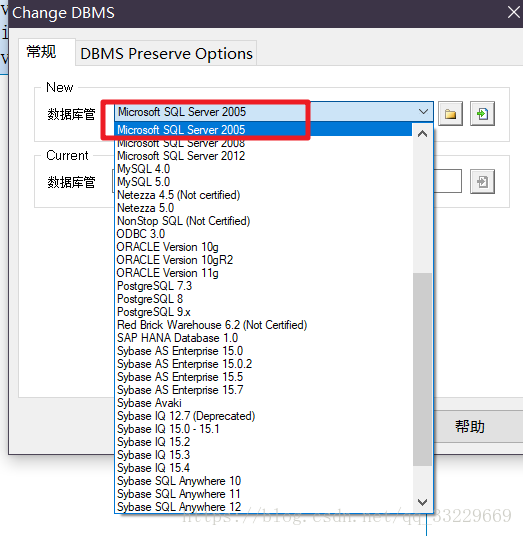
Task: Select Sybase IQ 15.0 - 15.1
Action: (x=263, y=429)
